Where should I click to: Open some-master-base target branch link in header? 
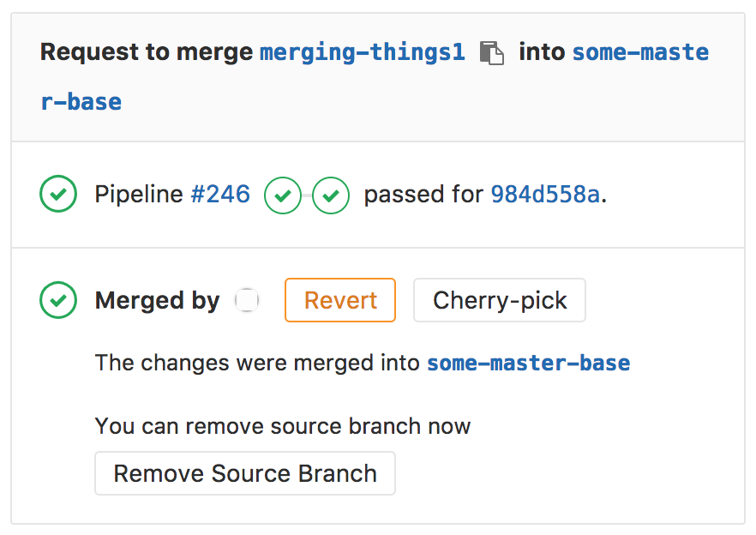[639, 52]
